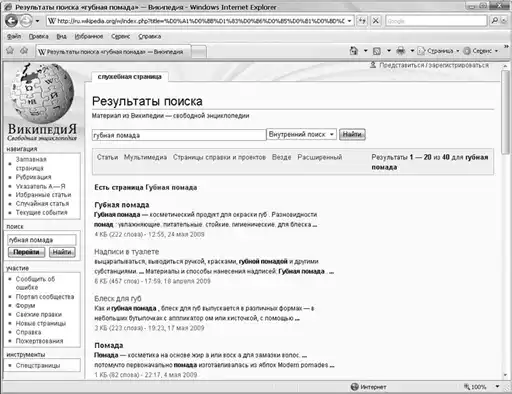
Task: Open Случайная статья sidebar link
Action: pos(42,203)
